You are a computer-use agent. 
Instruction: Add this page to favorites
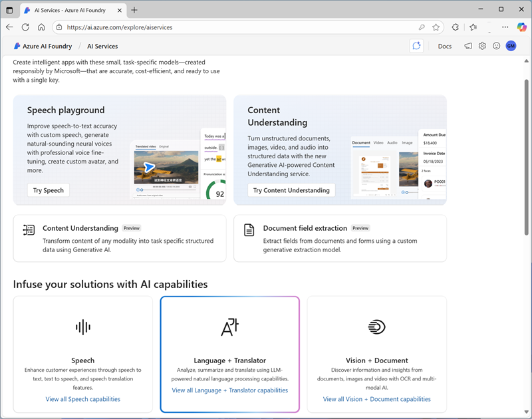[x=436, y=27]
